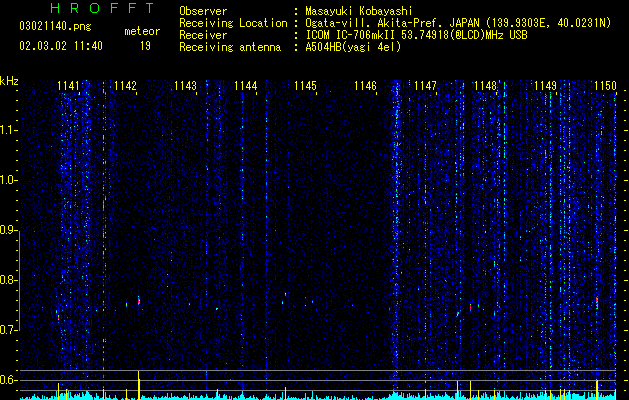The image size is (629, 400).
Task: Click the HROFFT title text
Action: tap(102, 8)
